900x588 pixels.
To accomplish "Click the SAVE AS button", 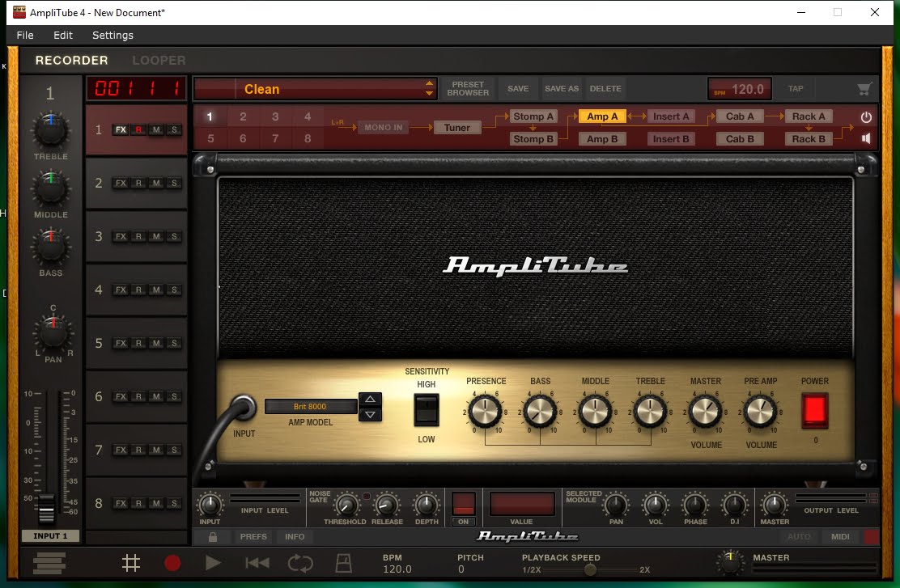I will [x=562, y=89].
